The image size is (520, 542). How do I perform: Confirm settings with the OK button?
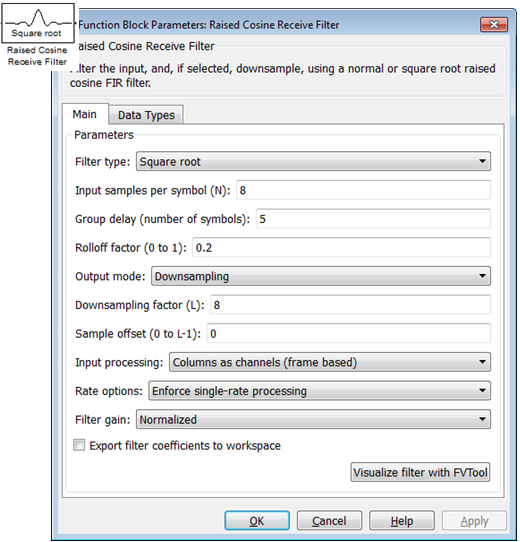pyautogui.click(x=257, y=521)
